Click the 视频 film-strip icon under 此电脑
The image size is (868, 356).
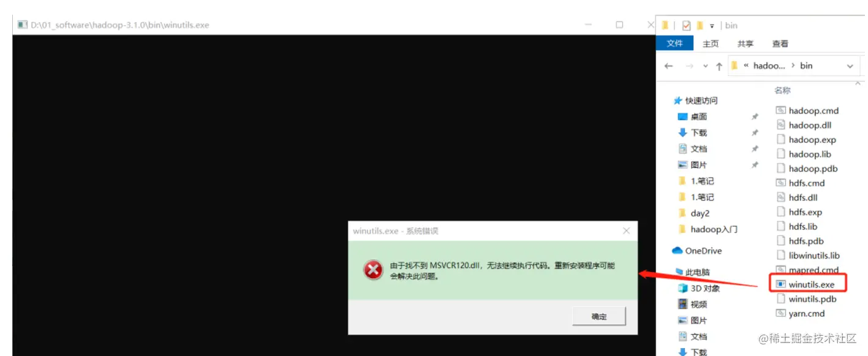click(x=682, y=304)
